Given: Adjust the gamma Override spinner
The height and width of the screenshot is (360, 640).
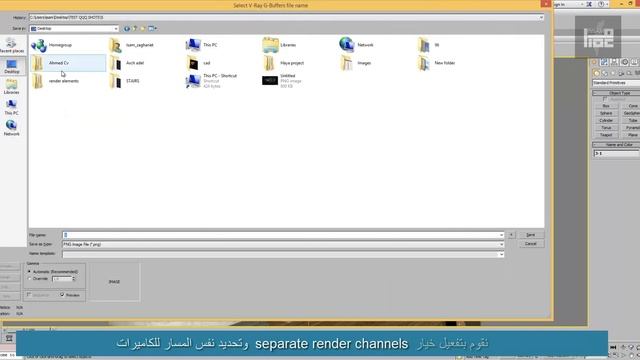Looking at the screenshot, I should tap(73, 279).
